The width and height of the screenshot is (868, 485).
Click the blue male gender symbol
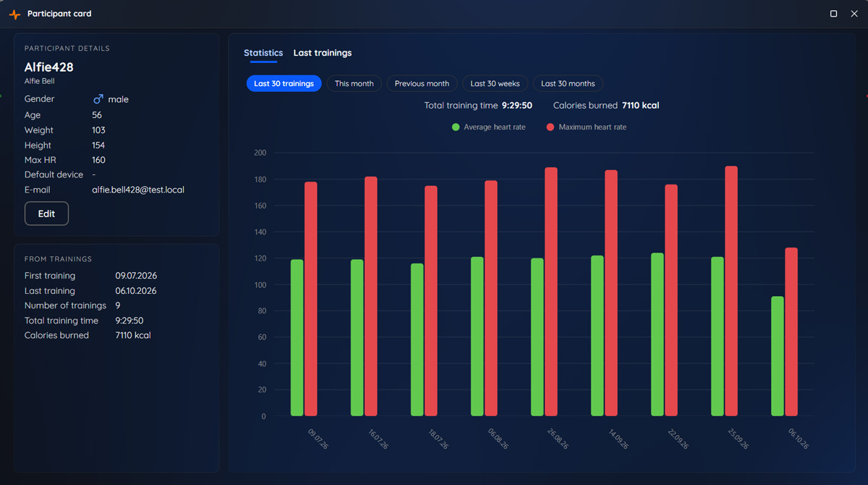pyautogui.click(x=98, y=99)
